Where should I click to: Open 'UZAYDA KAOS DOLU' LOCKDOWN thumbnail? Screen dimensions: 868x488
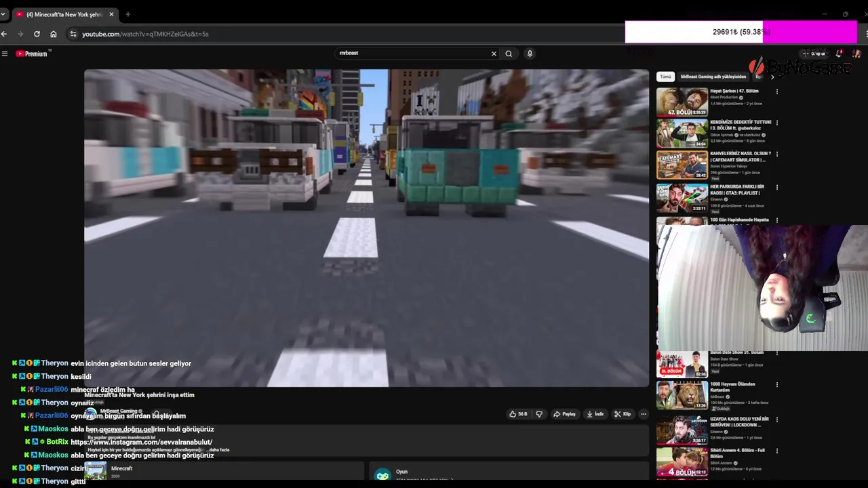[682, 430]
